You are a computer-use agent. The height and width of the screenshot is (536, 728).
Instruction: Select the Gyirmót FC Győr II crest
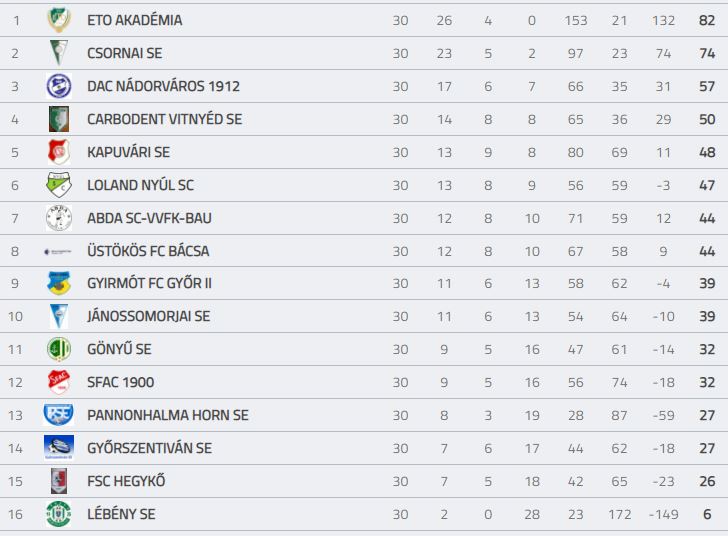pos(59,283)
